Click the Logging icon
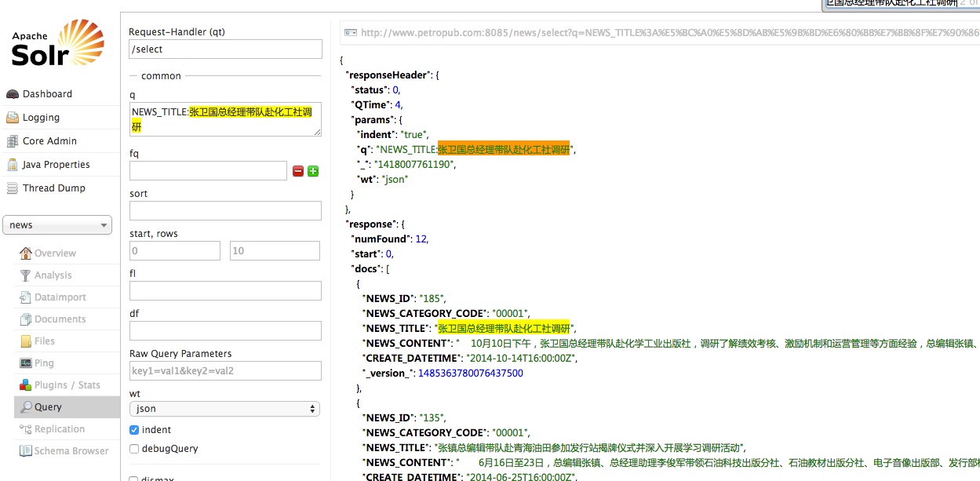The image size is (980, 481). click(x=13, y=118)
